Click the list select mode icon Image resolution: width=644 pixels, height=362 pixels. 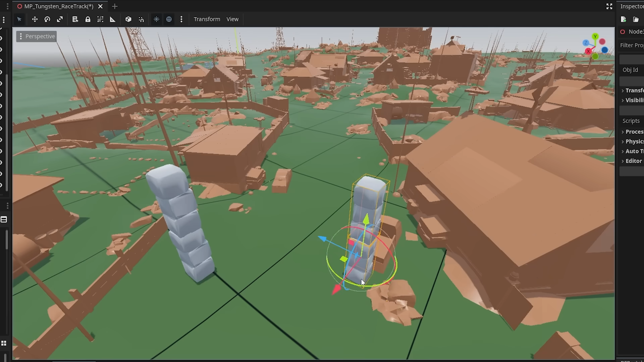click(x=75, y=19)
